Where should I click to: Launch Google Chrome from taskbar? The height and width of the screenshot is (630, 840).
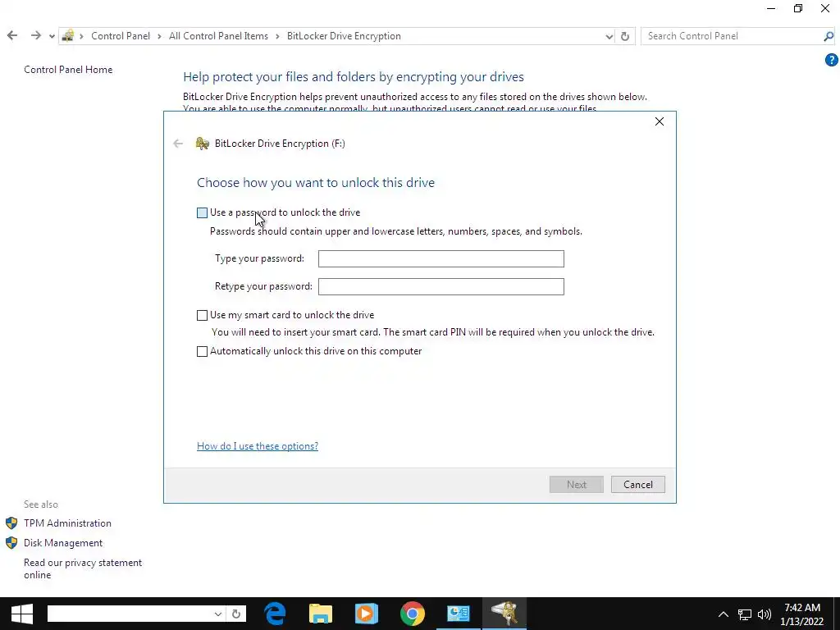[x=412, y=614]
